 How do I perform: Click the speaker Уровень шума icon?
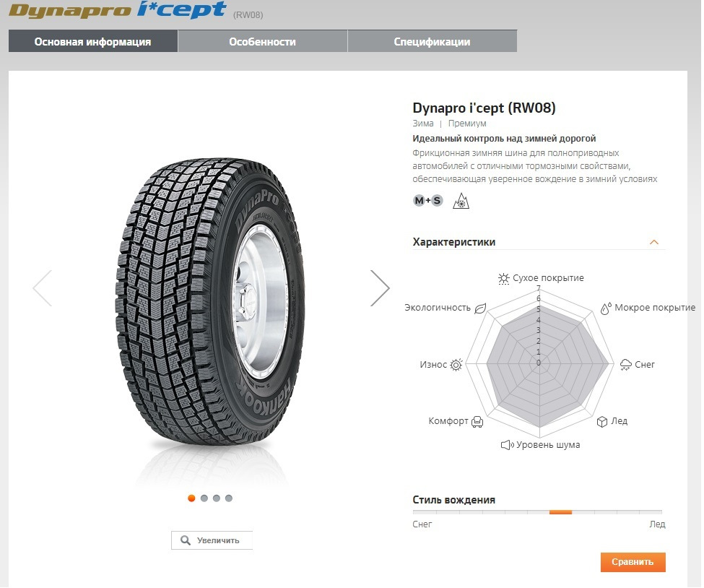tap(508, 445)
